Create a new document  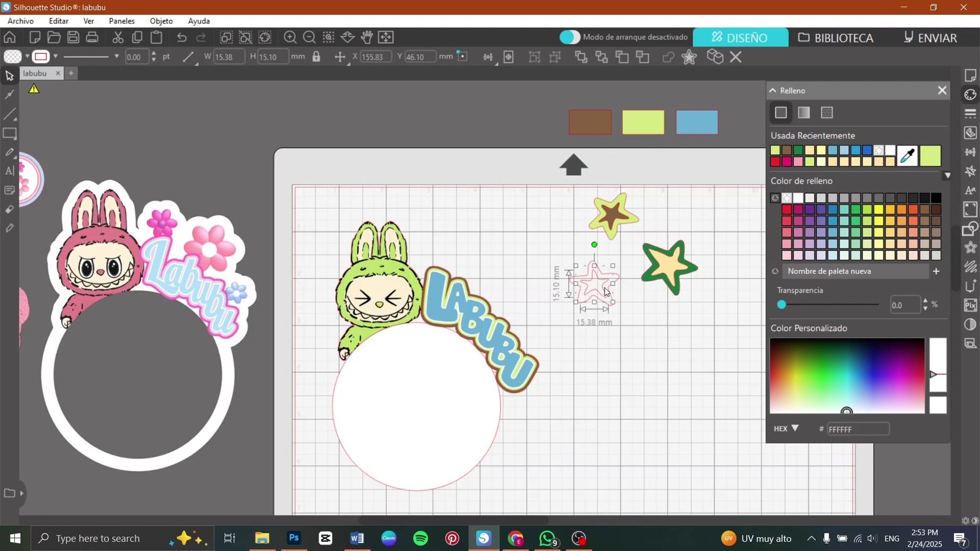35,37
